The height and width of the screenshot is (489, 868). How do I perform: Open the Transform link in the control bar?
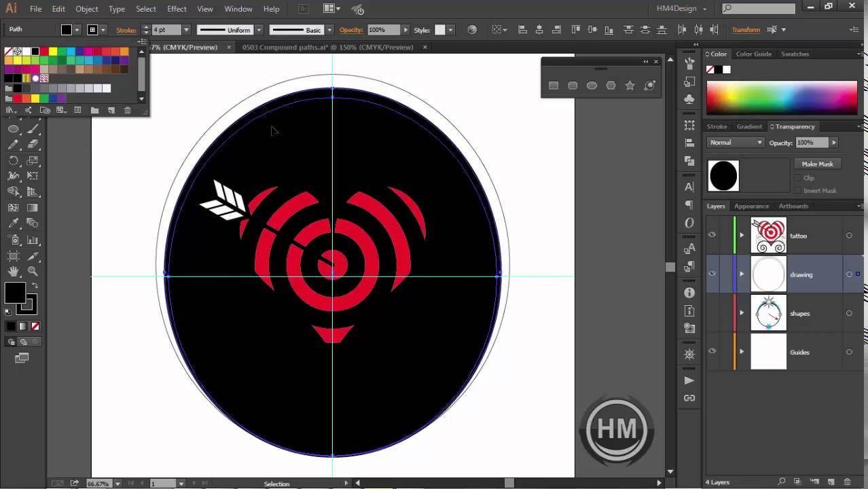tap(745, 30)
